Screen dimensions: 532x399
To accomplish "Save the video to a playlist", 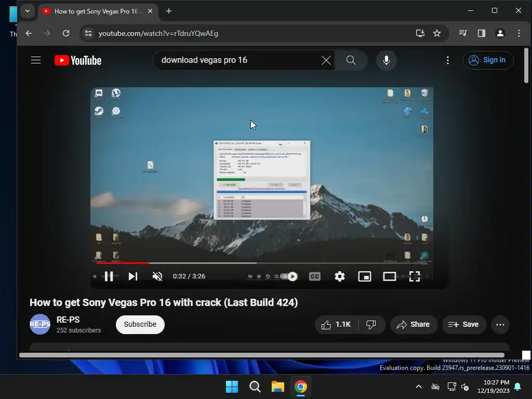I will (464, 325).
